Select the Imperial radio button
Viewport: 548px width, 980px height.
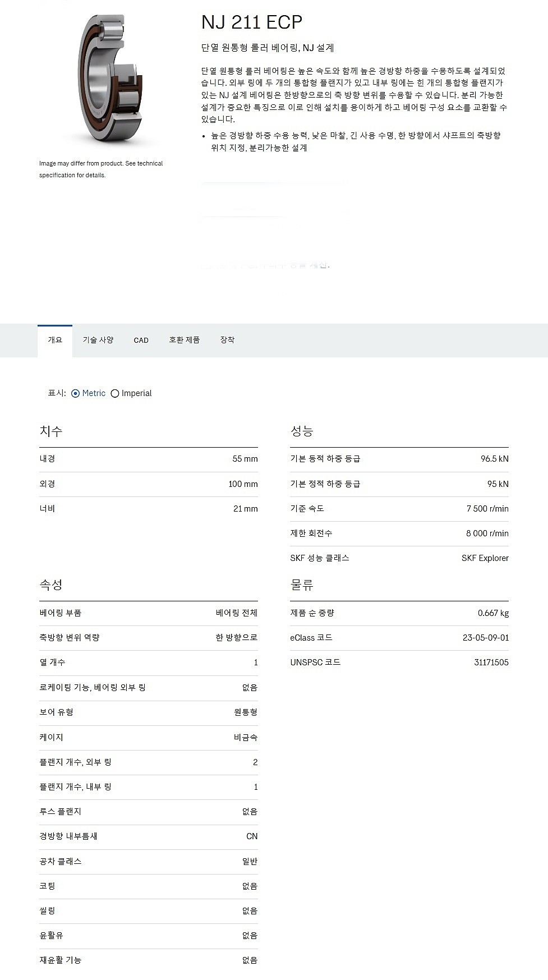(115, 394)
